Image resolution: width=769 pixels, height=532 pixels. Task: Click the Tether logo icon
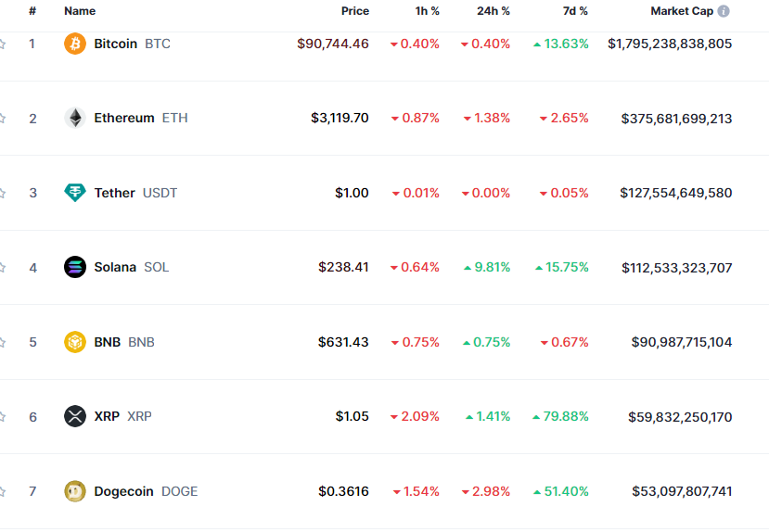point(74,193)
